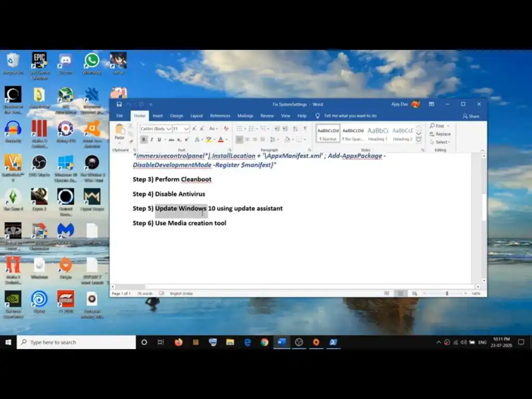
Task: Click the Multilevel List icon
Action: coord(263,129)
